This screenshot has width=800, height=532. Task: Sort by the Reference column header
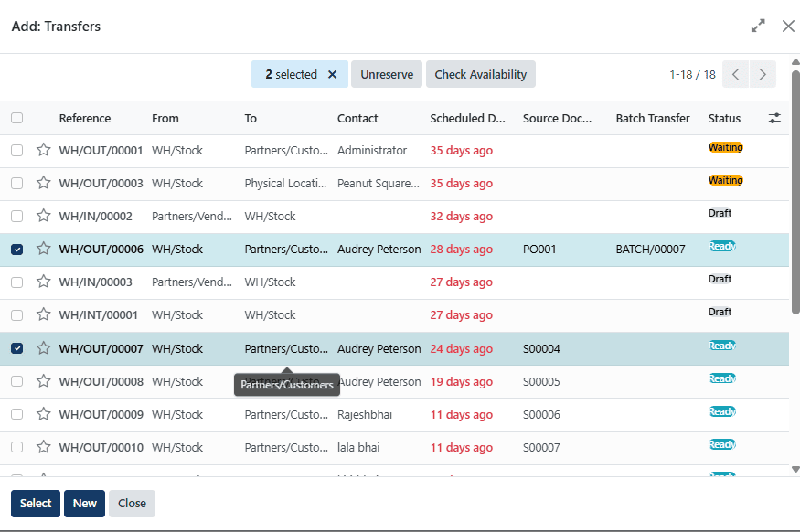point(85,118)
